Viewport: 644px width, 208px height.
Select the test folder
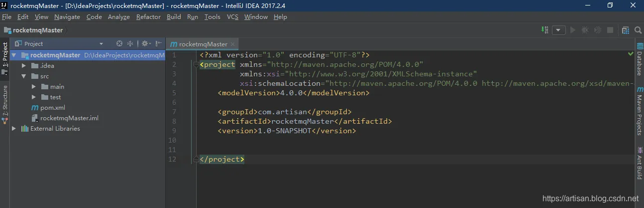[55, 97]
